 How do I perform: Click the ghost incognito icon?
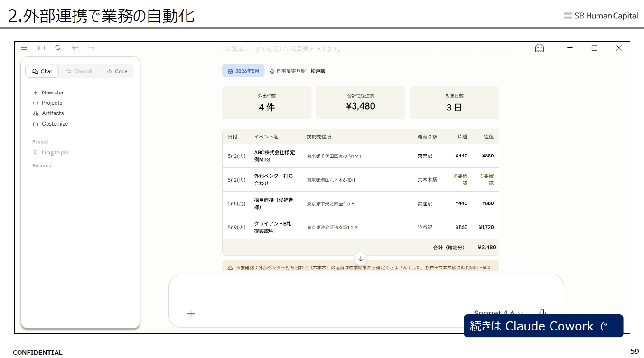540,48
